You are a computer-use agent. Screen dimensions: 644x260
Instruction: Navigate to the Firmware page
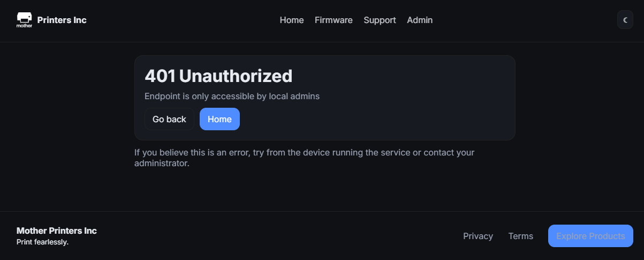point(334,20)
